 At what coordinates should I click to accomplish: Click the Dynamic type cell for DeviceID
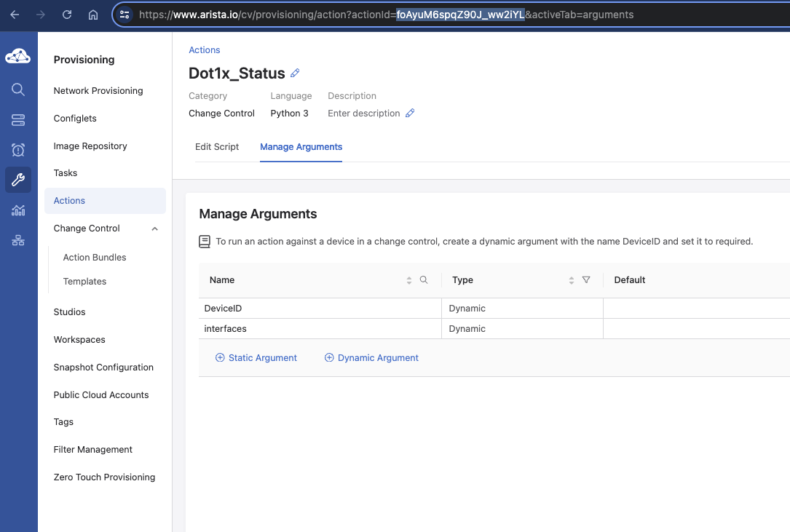tap(523, 309)
